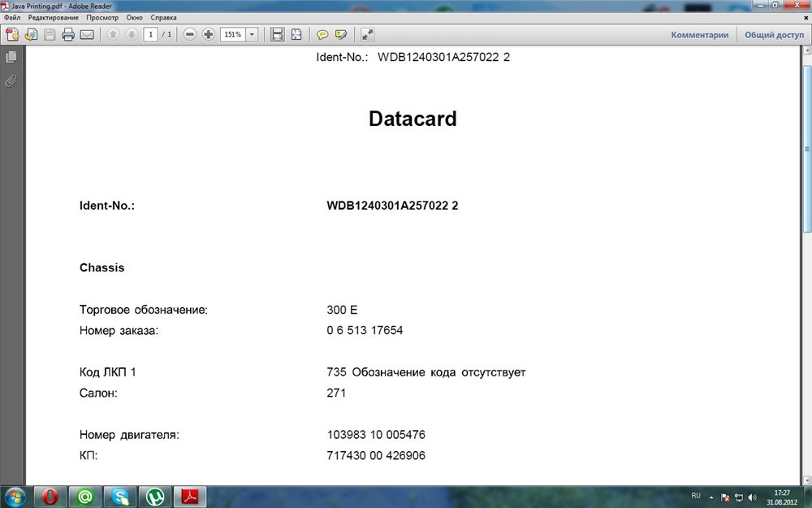812x508 pixels.
Task: Open uTorrent from the taskbar
Action: tap(152, 497)
